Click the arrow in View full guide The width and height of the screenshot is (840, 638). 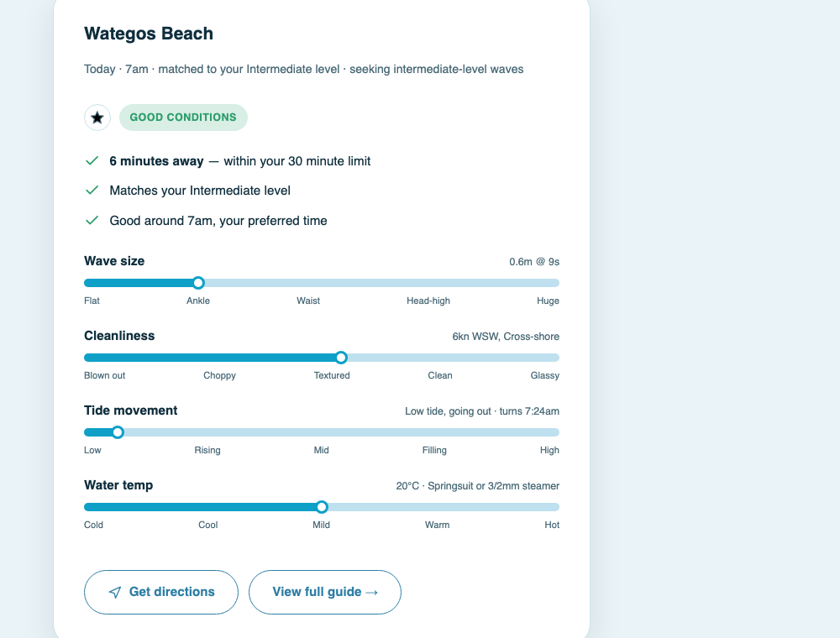tap(372, 592)
